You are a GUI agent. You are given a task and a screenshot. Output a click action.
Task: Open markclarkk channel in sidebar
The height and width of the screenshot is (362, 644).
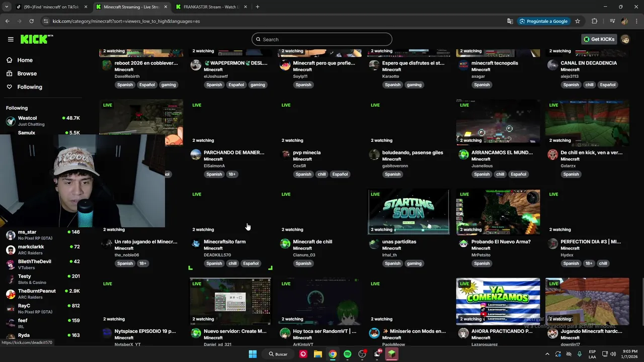(x=43, y=249)
